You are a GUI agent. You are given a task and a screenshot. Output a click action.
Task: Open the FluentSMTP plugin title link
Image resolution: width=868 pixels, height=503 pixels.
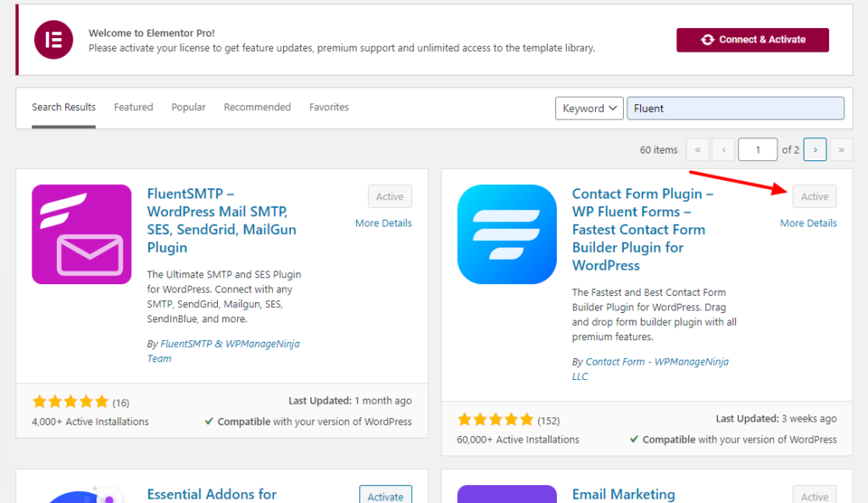(221, 221)
